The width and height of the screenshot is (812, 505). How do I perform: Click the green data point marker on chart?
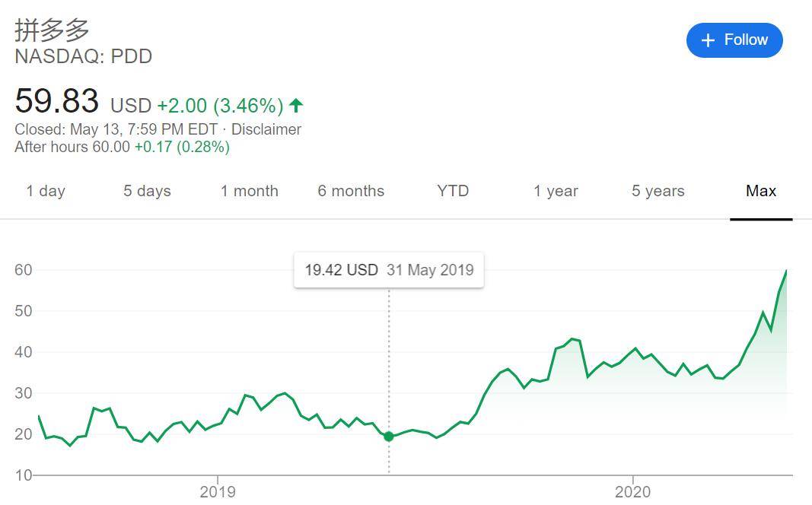point(389,437)
